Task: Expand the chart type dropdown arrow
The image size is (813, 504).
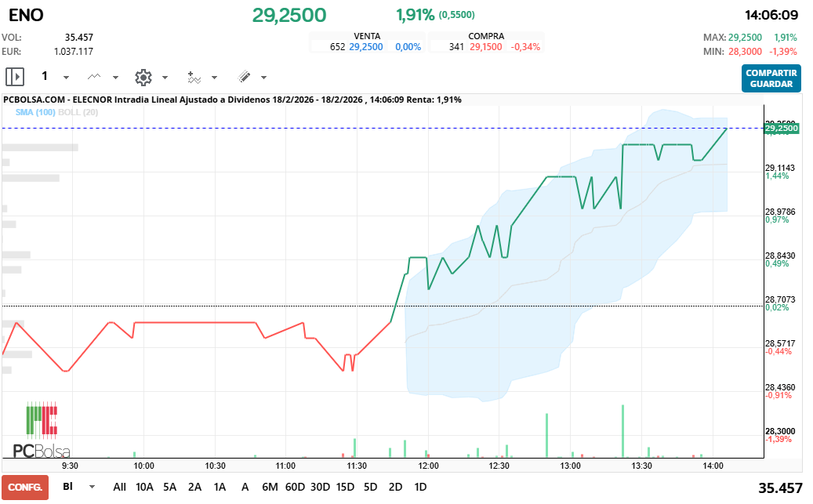Action: pyautogui.click(x=115, y=78)
